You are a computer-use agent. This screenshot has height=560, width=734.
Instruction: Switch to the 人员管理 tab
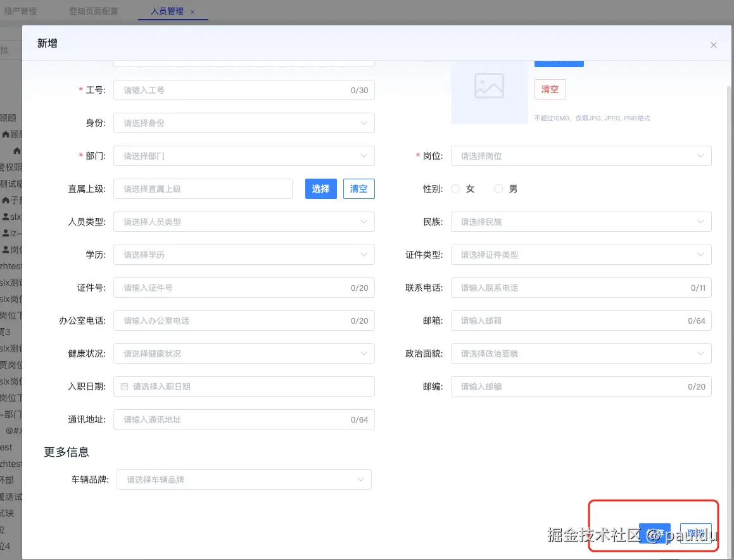(167, 11)
